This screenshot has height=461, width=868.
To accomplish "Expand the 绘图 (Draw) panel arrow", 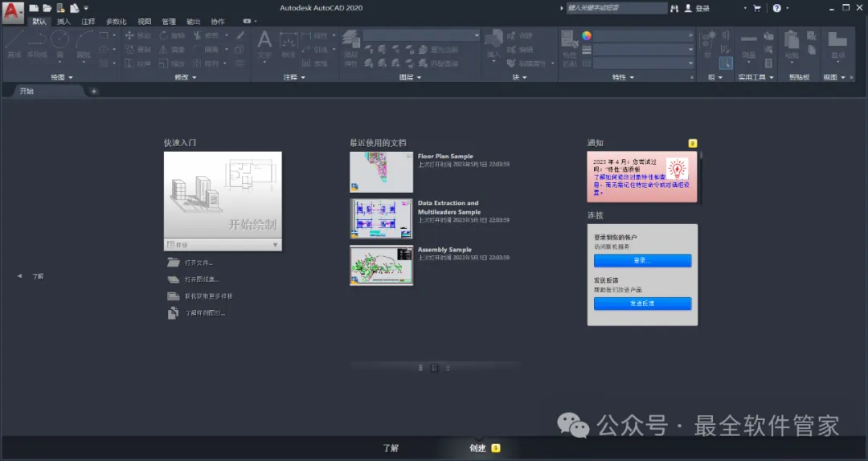I will click(71, 77).
